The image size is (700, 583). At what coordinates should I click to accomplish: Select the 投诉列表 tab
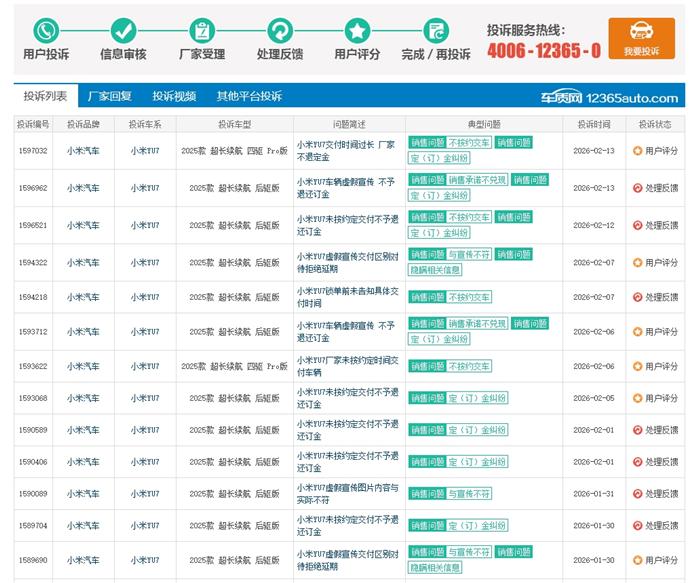coord(45,96)
